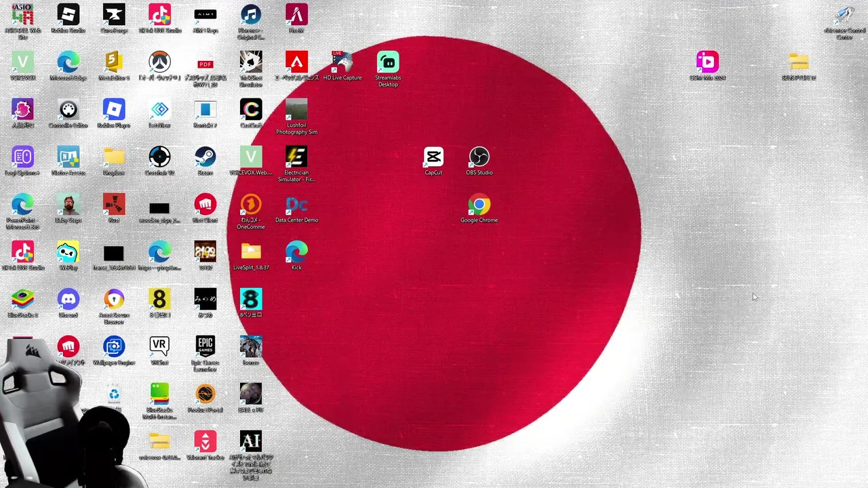Screen dimensions: 868x488
Task: Click the PowerPoint Microsoft 365 shortcut
Action: tap(23, 205)
